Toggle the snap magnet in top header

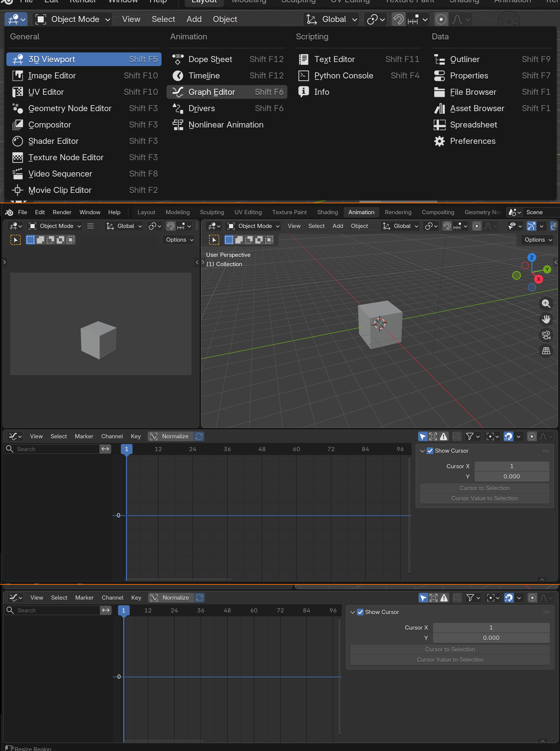(398, 19)
